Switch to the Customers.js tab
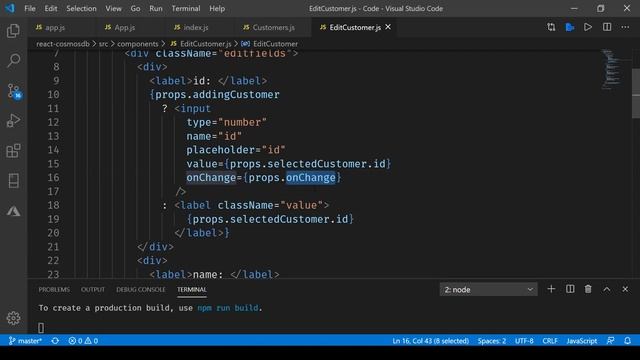640x360 pixels. click(273, 27)
